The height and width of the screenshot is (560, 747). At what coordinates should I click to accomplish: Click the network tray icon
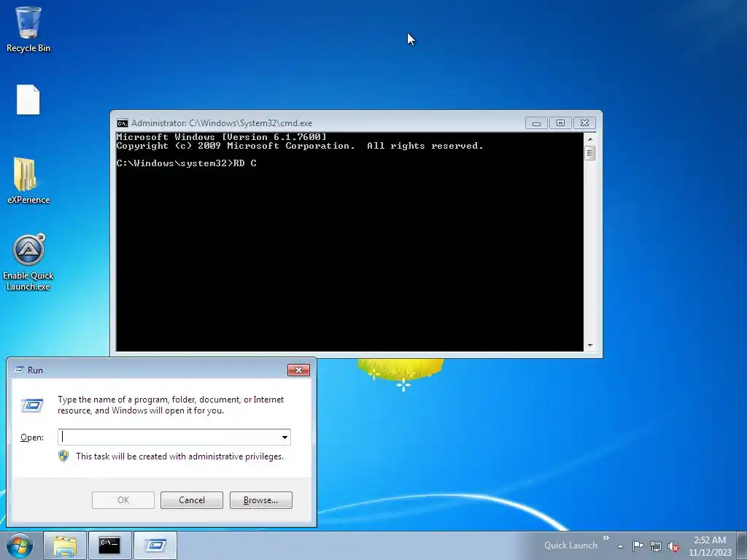656,546
